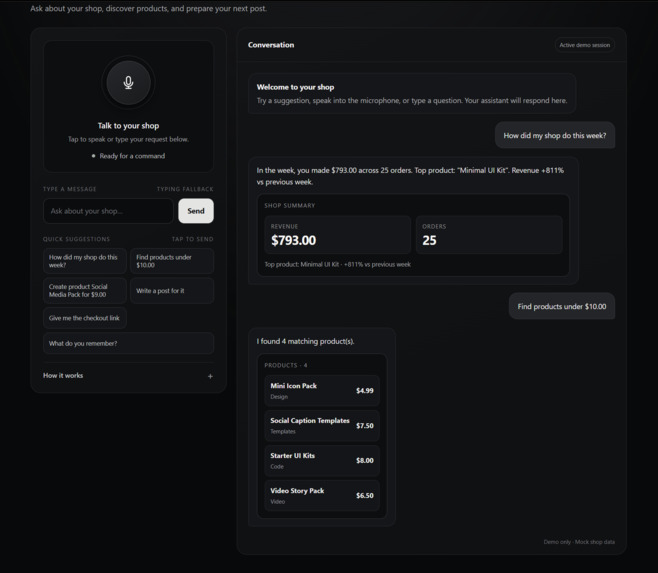Open the Starter UI Kits product row
Image resolution: width=658 pixels, height=573 pixels.
click(322, 460)
